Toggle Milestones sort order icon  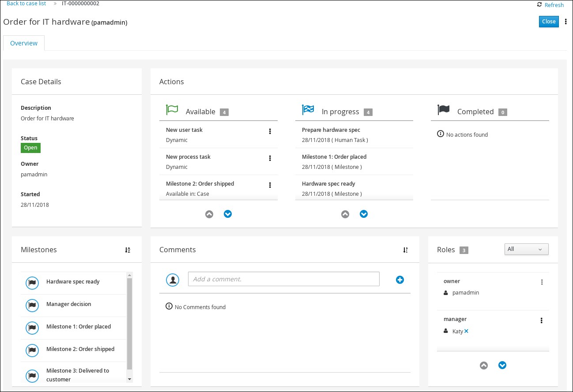[128, 250]
